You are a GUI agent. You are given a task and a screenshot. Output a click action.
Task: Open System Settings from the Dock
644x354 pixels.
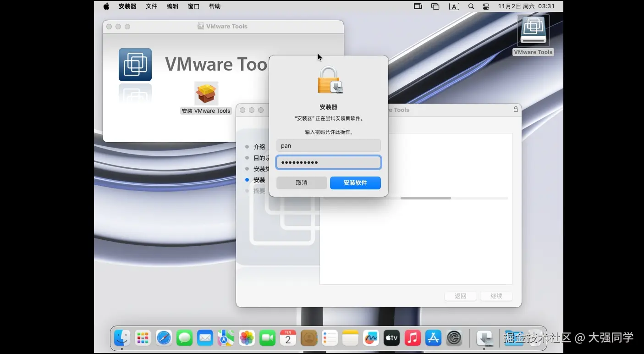point(454,338)
